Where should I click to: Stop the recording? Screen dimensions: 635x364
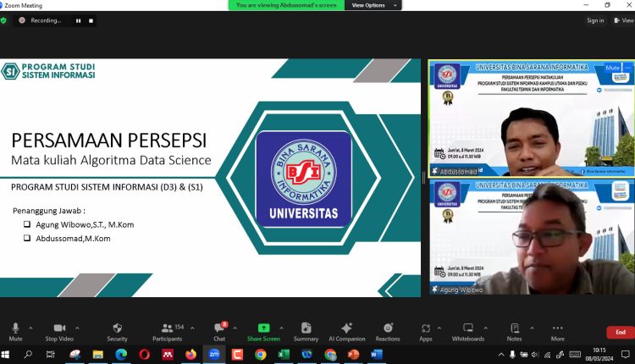tap(91, 20)
